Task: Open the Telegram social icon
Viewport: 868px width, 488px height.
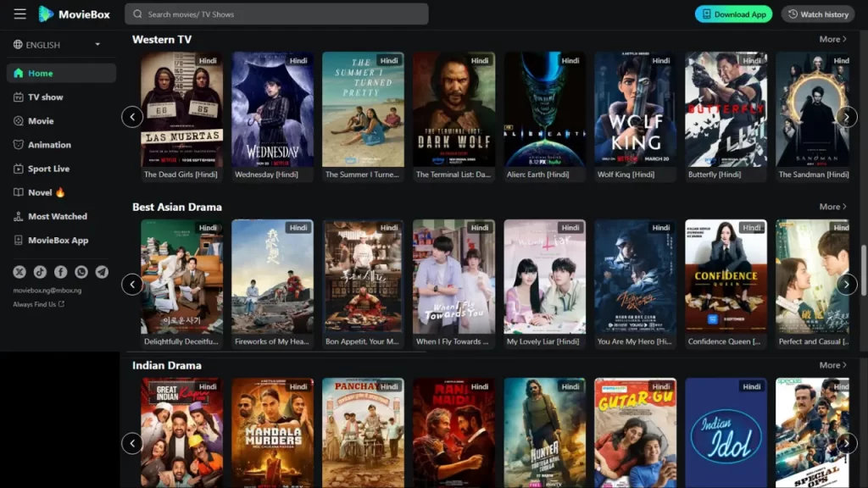Action: tap(102, 272)
